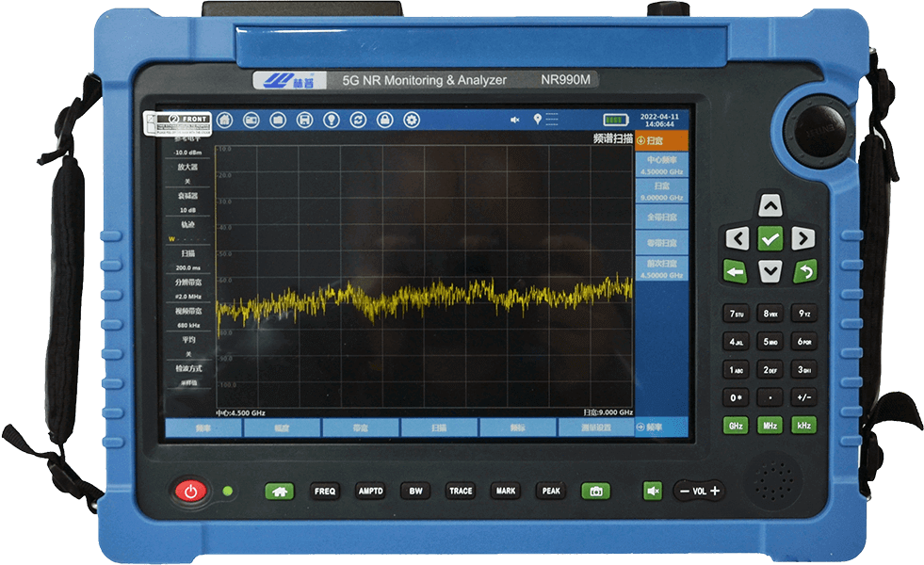Tap the save disk icon on screen
Screen dimensions: 924x565
304,121
